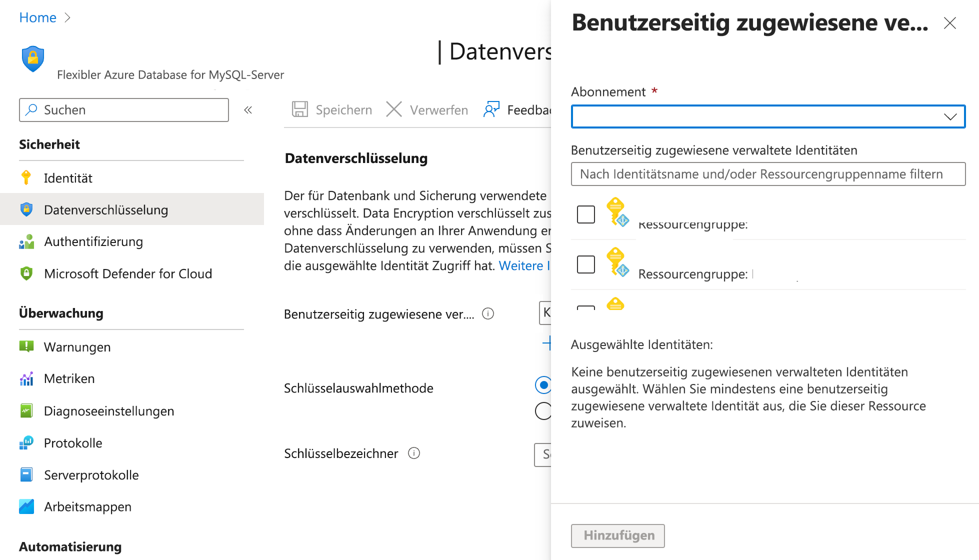Click the Speichern save icon
Screen dimensions: 979x560
click(x=300, y=109)
